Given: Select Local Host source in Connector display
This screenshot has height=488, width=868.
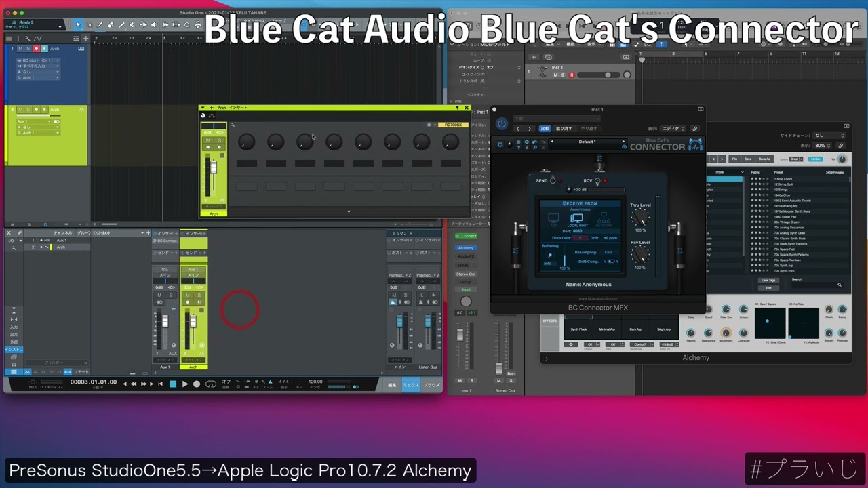Looking at the screenshot, I should 577,220.
